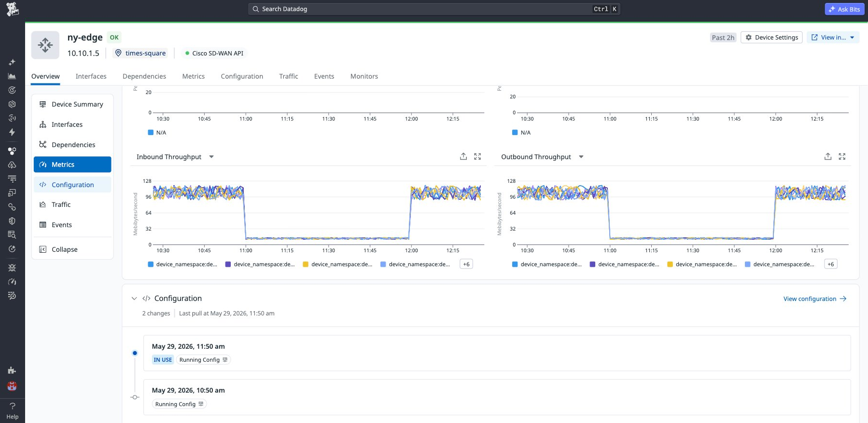Open the May 29, 2026, 11:50 am config entry
The width and height of the screenshot is (868, 423).
click(497, 353)
